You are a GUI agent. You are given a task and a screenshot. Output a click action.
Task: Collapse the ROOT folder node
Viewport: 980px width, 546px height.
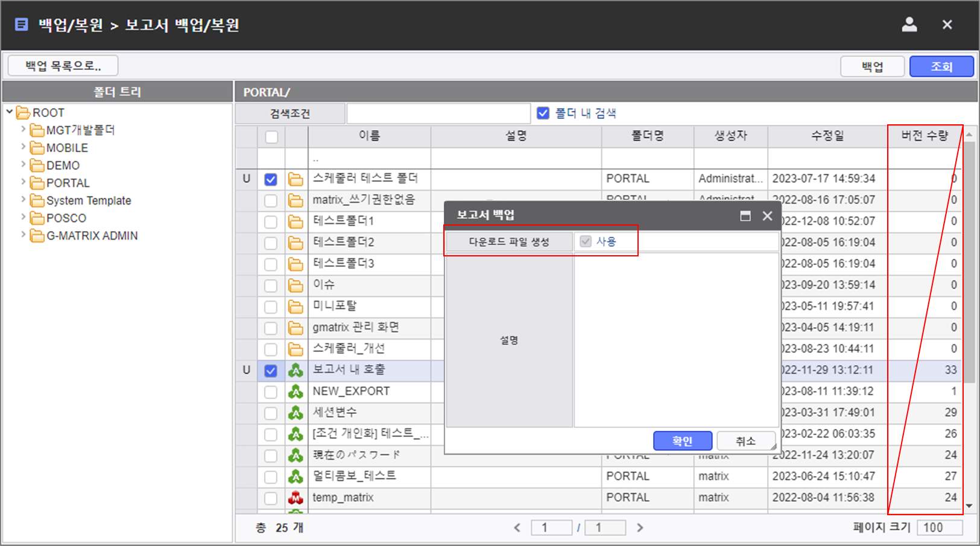click(10, 112)
